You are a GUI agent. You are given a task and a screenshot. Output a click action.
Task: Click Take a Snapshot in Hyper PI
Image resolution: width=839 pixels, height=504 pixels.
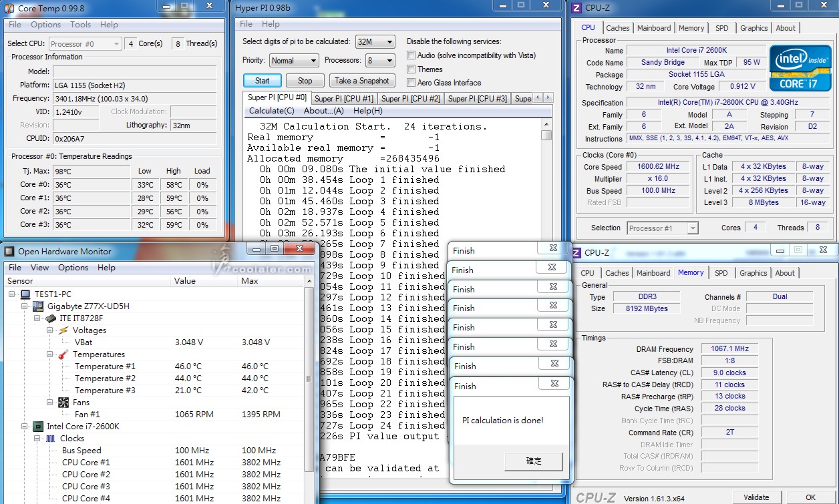click(x=362, y=81)
